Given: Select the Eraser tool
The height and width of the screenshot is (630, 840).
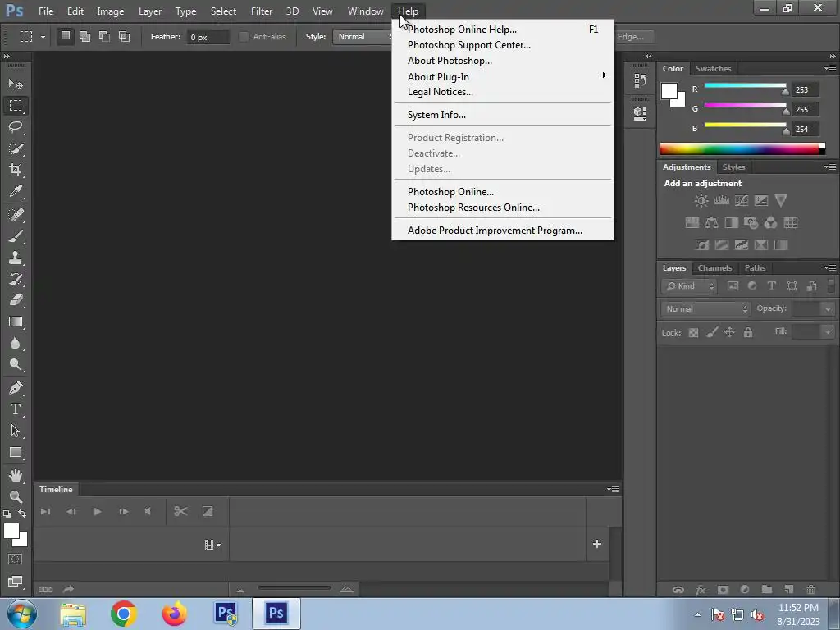Looking at the screenshot, I should point(16,300).
